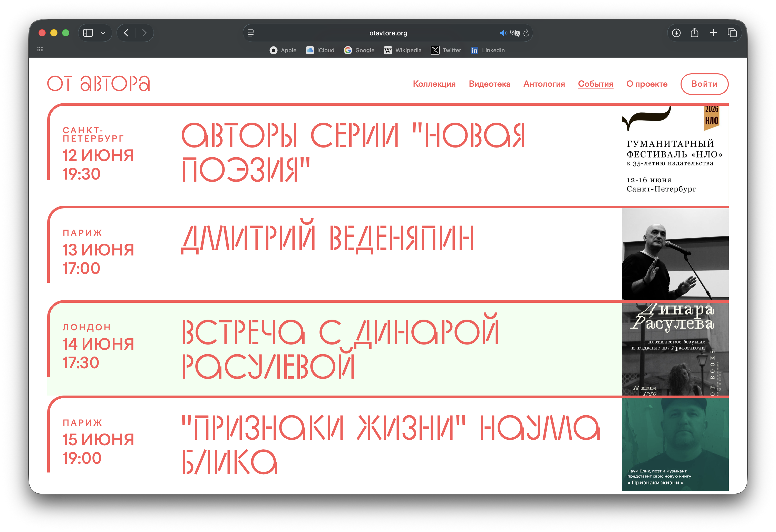Open the О проекте menu item
The width and height of the screenshot is (776, 532).
[x=647, y=84]
